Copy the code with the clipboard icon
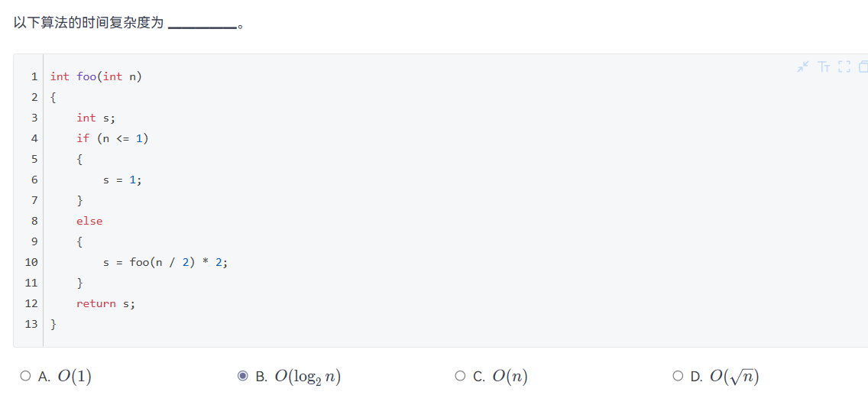Viewport: 868px width, 408px height. tap(863, 67)
